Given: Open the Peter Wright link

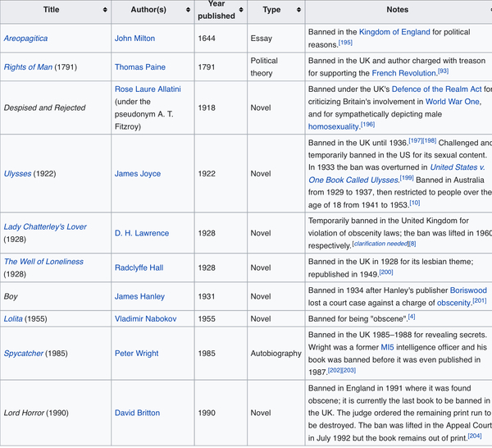Looking at the screenshot, I should point(136,353).
